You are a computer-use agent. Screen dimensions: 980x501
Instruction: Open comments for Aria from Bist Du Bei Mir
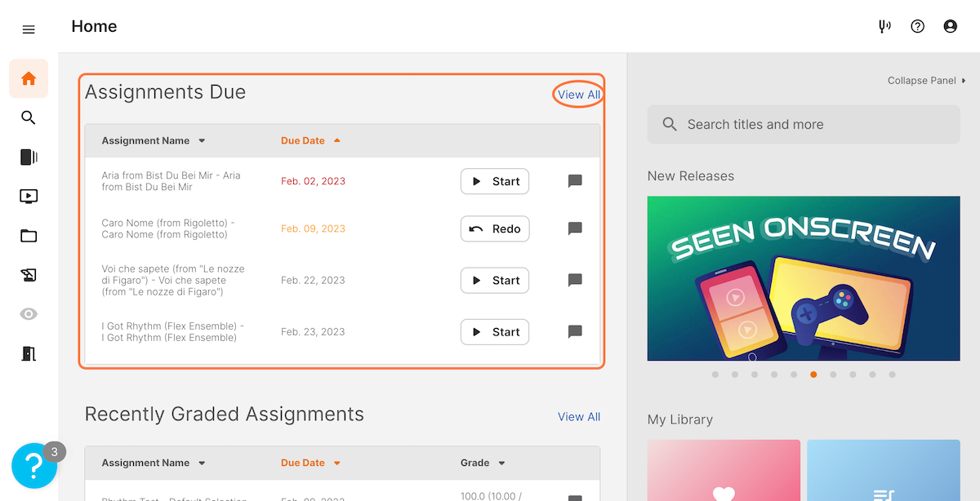(x=575, y=181)
